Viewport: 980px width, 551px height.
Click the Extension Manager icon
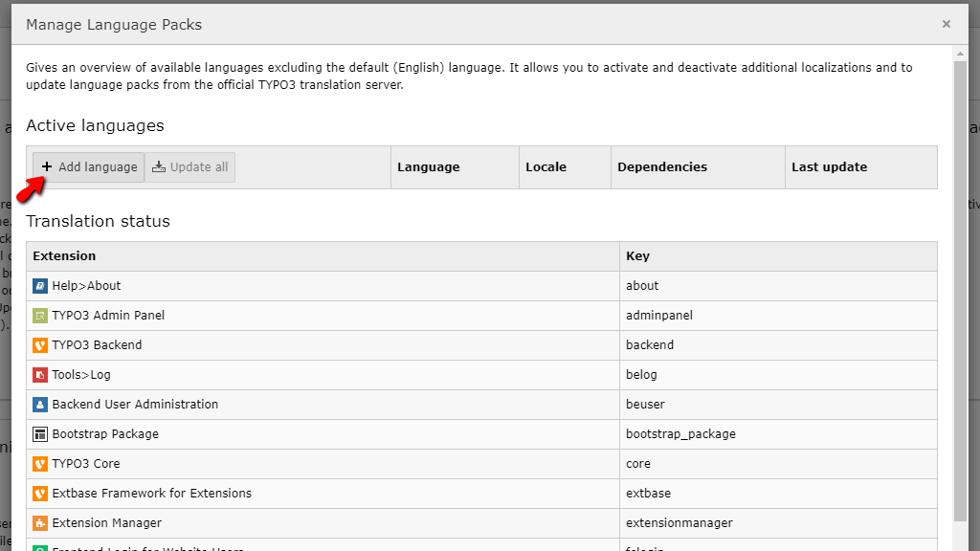click(40, 523)
